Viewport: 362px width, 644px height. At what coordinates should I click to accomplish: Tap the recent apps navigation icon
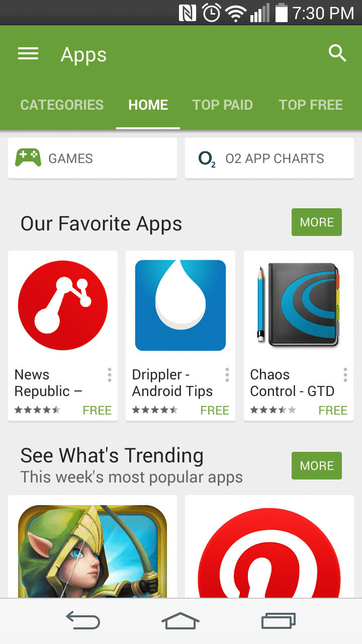279,620
